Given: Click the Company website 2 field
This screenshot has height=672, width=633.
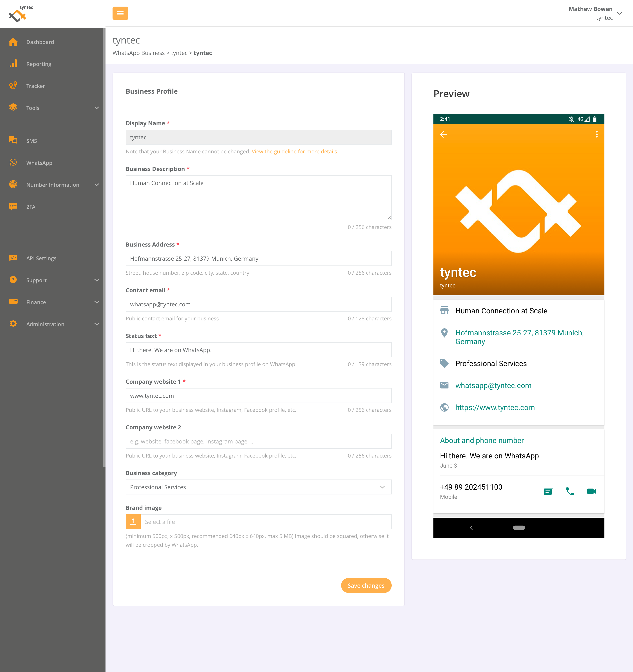Looking at the screenshot, I should coord(259,441).
